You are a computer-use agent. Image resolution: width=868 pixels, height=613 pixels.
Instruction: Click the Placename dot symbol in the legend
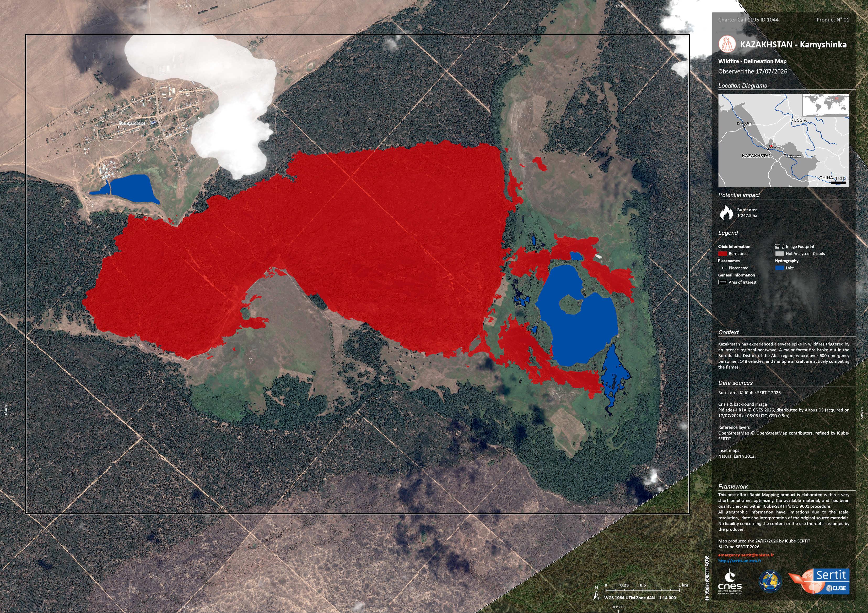point(723,268)
